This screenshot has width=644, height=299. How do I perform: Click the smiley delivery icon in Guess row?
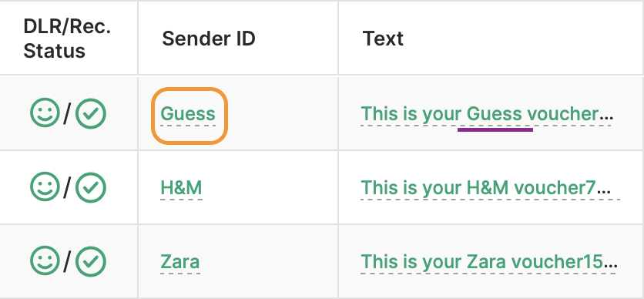45,113
